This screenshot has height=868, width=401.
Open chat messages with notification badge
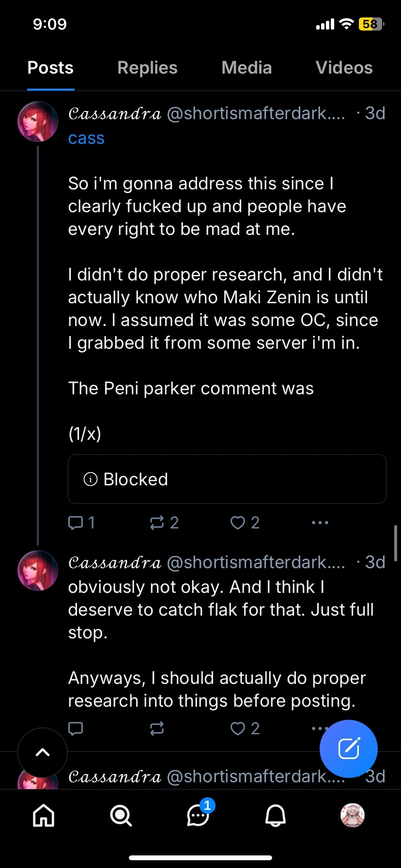click(199, 815)
